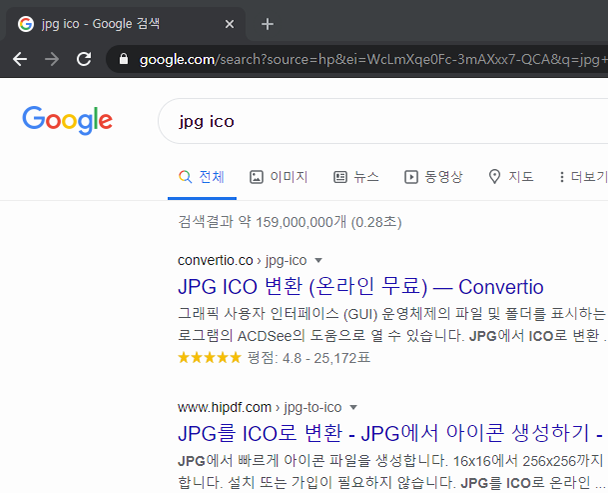Click the browser back arrow
The image size is (608, 493).
coord(20,59)
